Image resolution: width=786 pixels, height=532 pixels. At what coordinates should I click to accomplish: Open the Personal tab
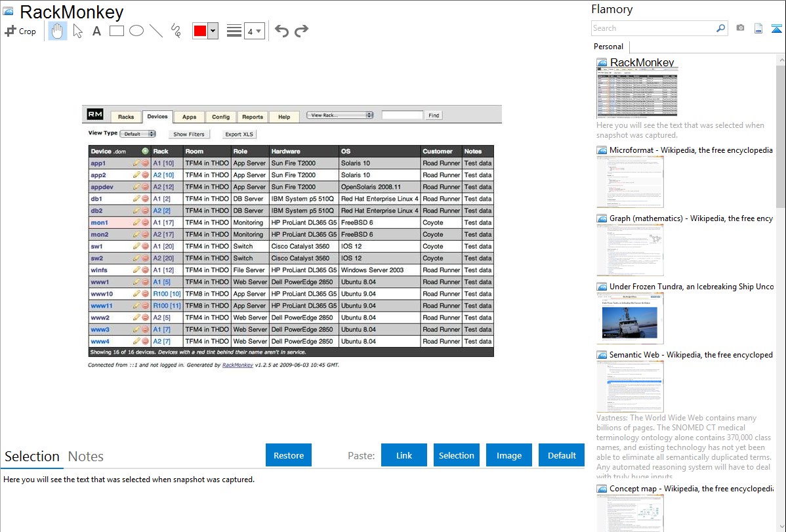tap(608, 47)
